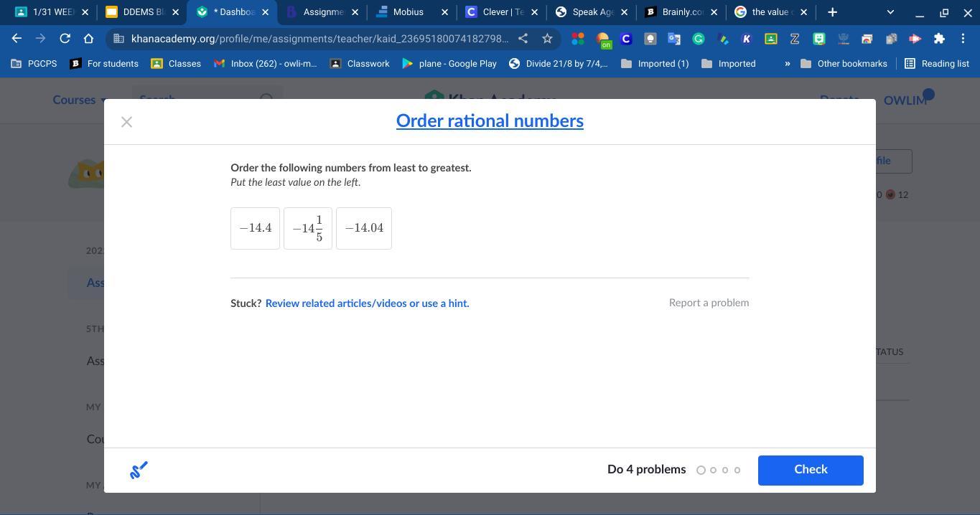The width and height of the screenshot is (980, 515).
Task: Open the Order rational numbers title link
Action: pos(490,121)
